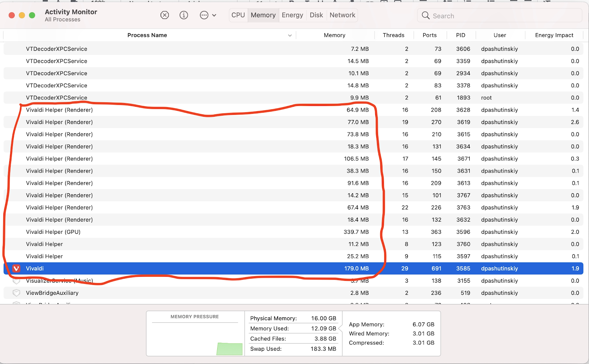Select the Vivaldi Helper (GPU) row
The image size is (589, 364).
point(293,232)
